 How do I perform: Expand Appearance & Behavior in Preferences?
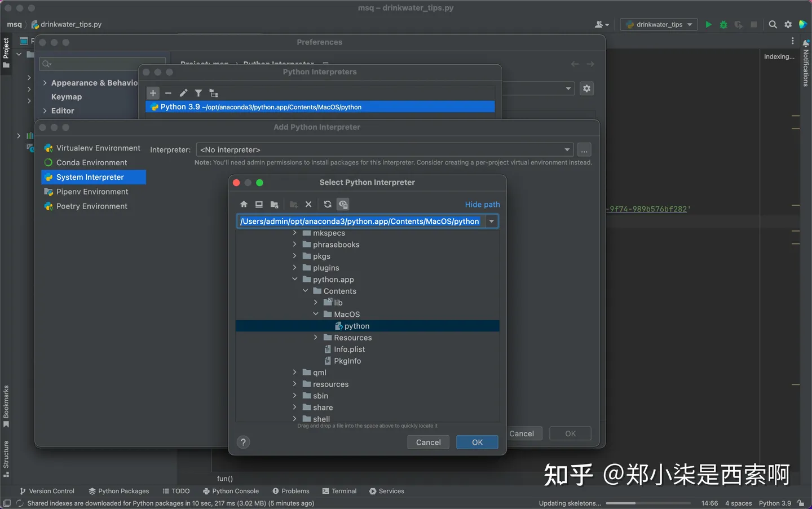pos(45,83)
